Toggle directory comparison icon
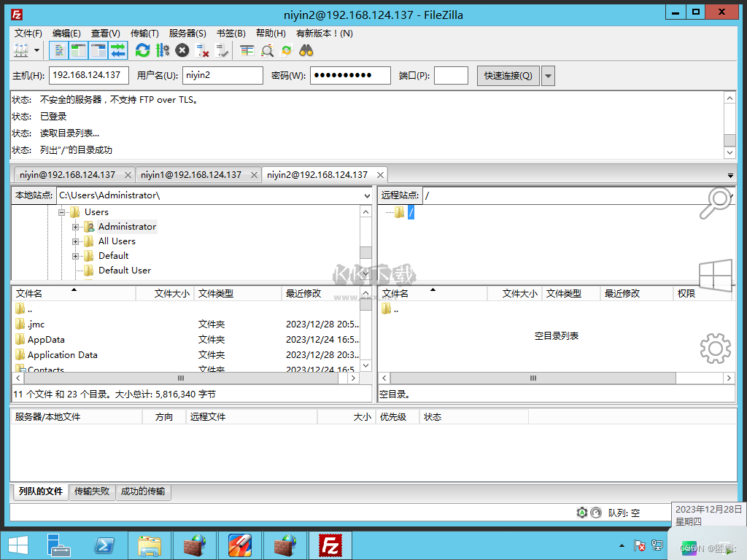 [x=267, y=50]
